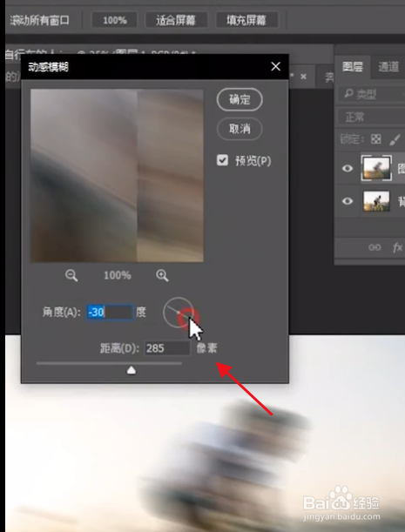The height and width of the screenshot is (532, 405).
Task: Select the top layer thumbnail
Action: [x=376, y=168]
